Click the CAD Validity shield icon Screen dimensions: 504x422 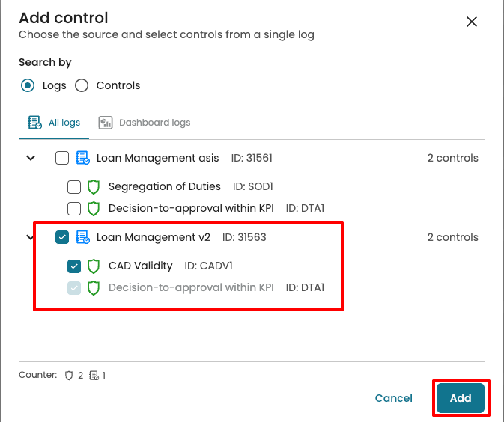click(x=94, y=266)
